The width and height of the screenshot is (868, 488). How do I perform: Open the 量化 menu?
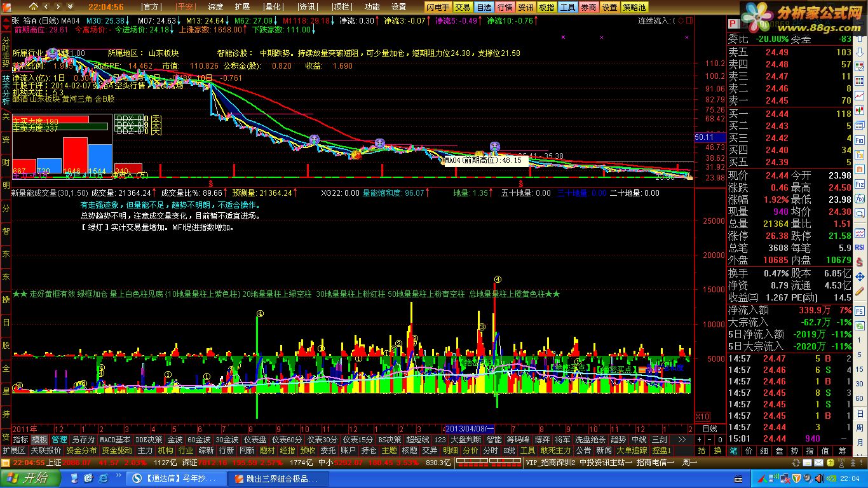coord(272,7)
